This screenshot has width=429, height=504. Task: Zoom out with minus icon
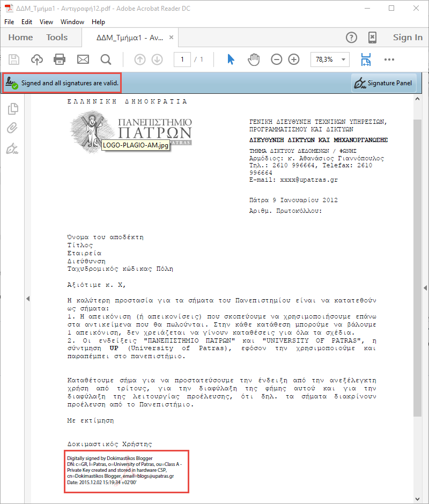pyautogui.click(x=277, y=60)
